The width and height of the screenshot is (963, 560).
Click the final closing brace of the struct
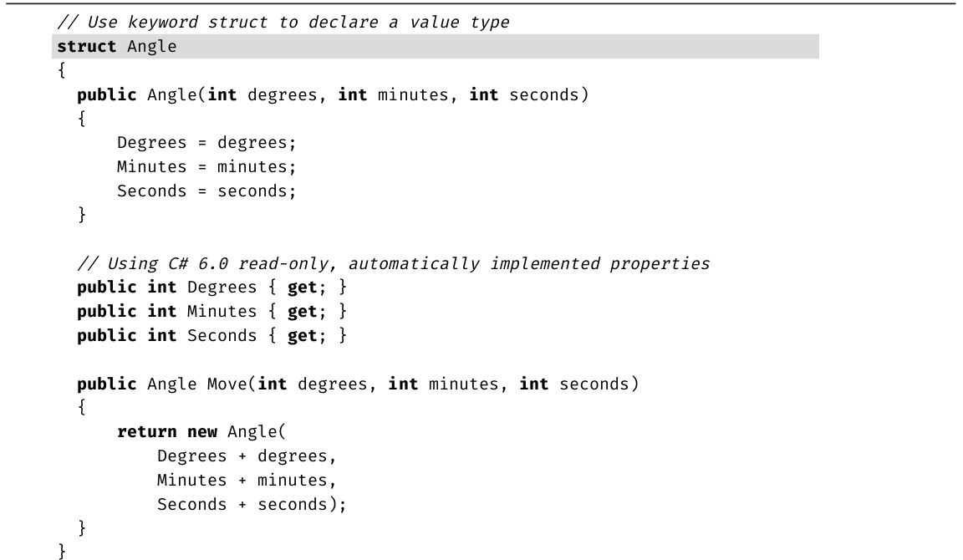pyautogui.click(x=62, y=551)
